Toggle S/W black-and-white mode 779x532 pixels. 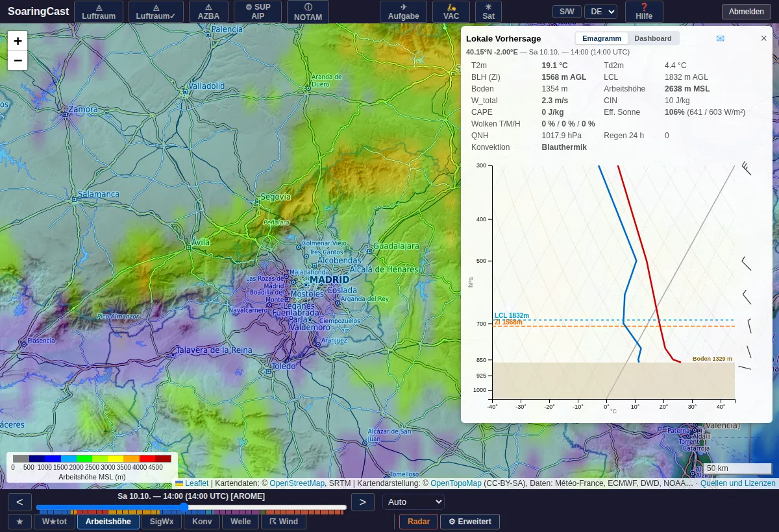click(x=567, y=12)
